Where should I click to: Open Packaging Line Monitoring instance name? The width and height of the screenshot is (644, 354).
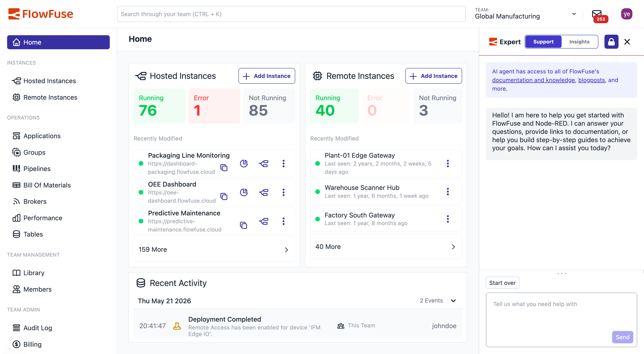click(x=189, y=155)
